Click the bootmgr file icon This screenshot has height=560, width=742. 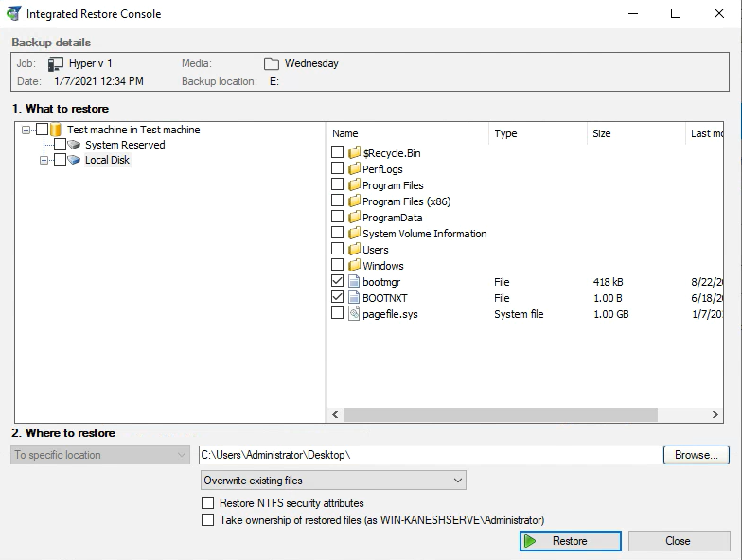point(355,281)
